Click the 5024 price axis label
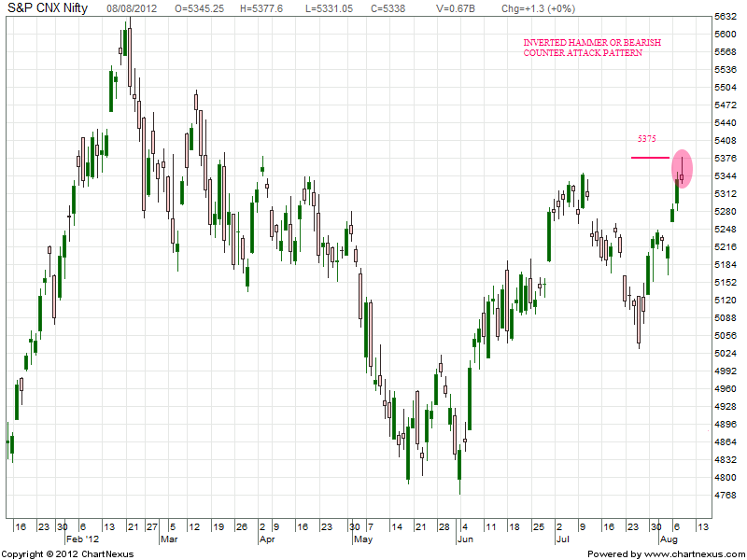Screen dimensions: 747x560 (x=726, y=354)
